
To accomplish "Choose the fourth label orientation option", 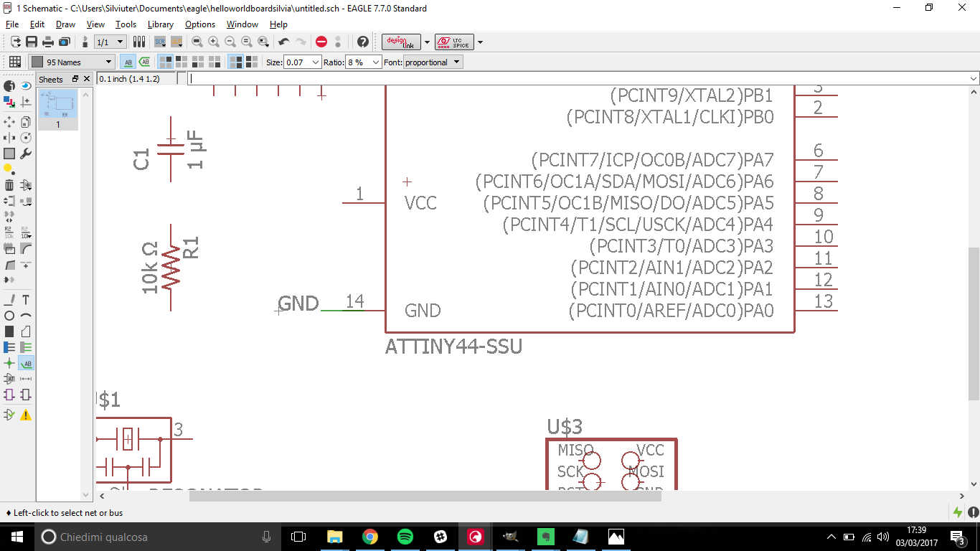I will [x=215, y=62].
